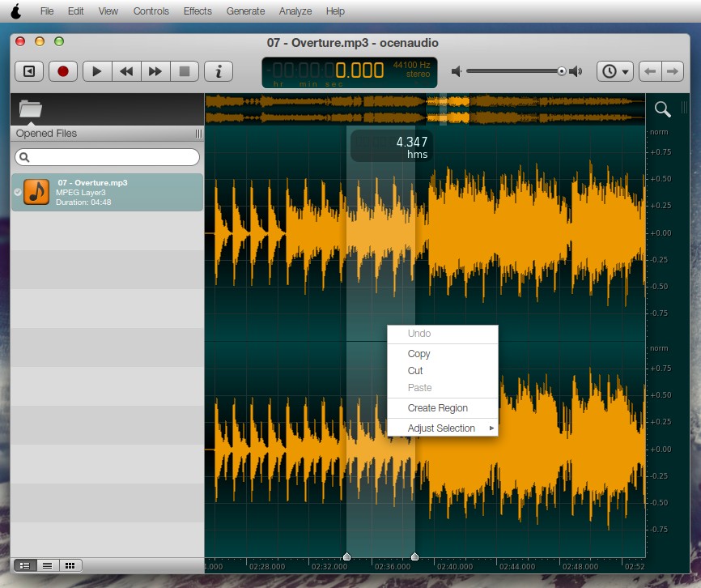This screenshot has height=588, width=701.
Task: Toggle the sidebar panel button
Action: pos(29,71)
